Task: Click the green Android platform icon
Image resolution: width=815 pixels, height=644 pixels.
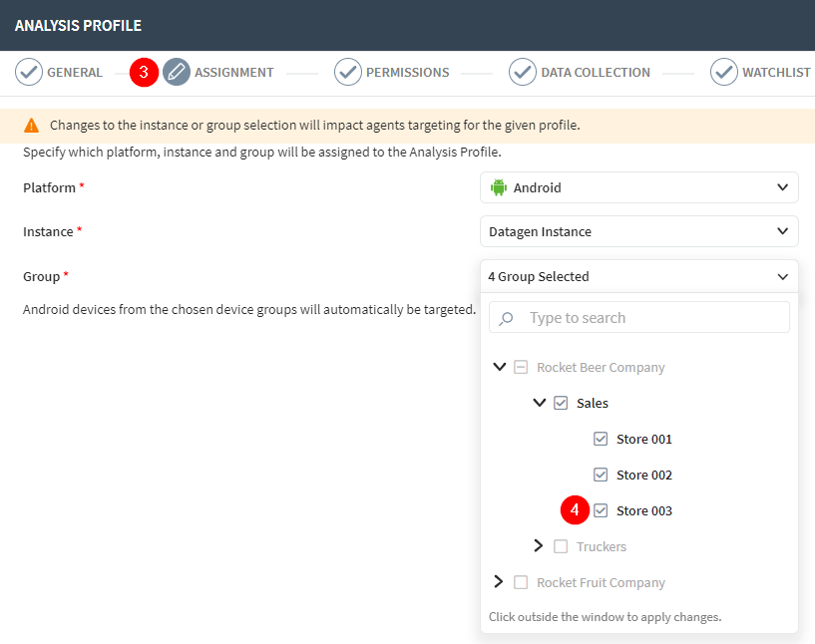Action: tap(499, 187)
